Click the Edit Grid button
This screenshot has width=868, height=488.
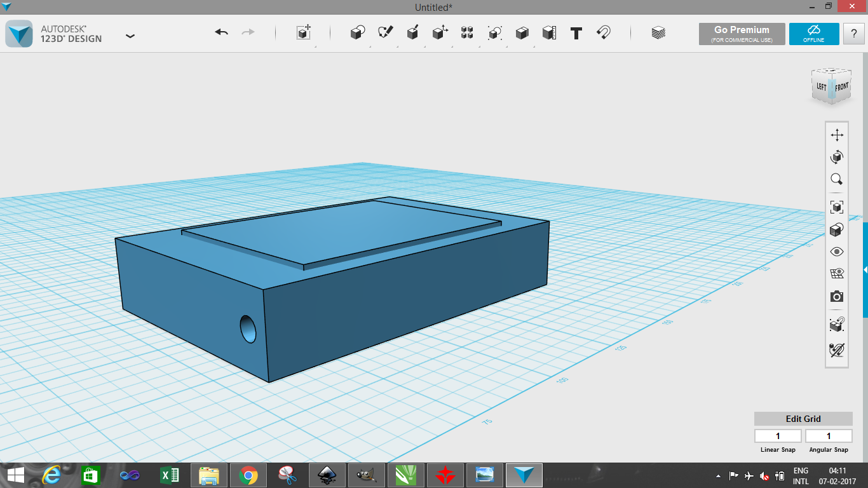point(803,419)
